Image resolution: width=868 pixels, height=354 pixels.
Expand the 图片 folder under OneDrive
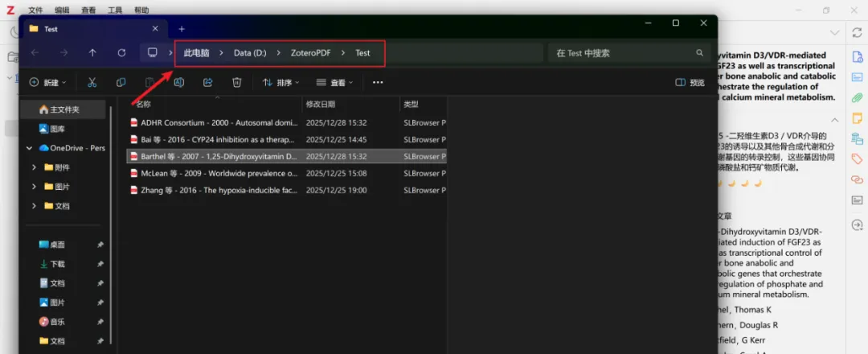(35, 187)
